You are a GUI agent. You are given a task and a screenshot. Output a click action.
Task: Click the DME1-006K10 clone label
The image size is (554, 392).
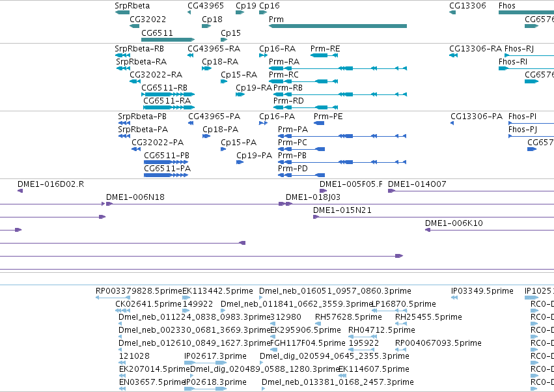454,223
